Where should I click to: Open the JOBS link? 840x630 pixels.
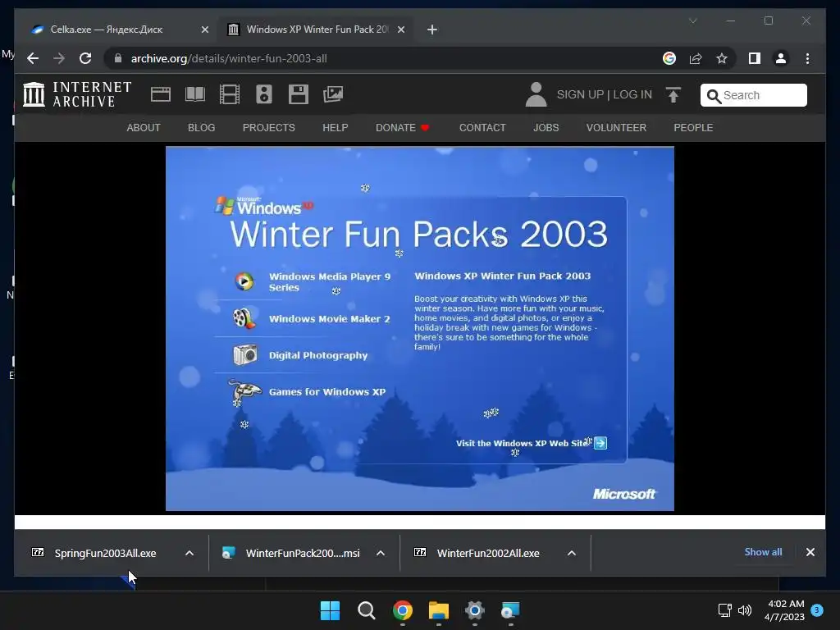[x=546, y=127]
